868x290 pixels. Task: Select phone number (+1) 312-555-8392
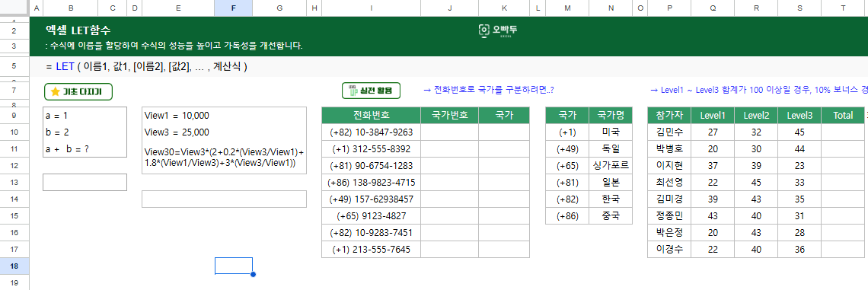pyautogui.click(x=371, y=149)
